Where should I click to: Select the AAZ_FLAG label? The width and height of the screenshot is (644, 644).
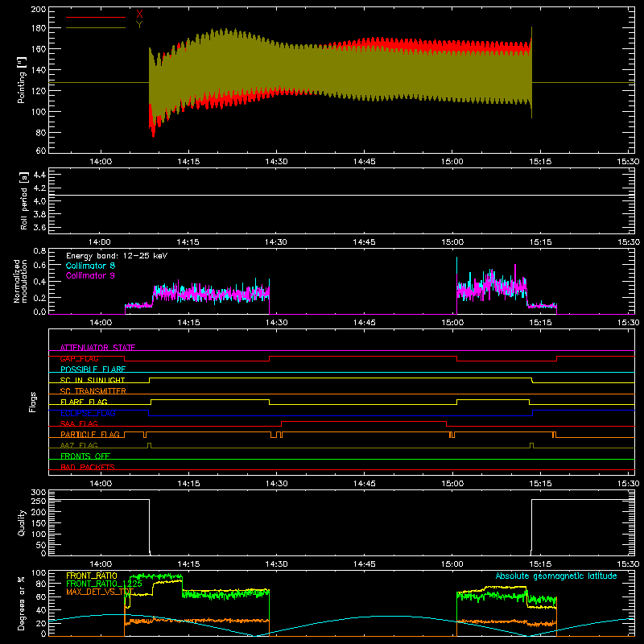tap(79, 445)
